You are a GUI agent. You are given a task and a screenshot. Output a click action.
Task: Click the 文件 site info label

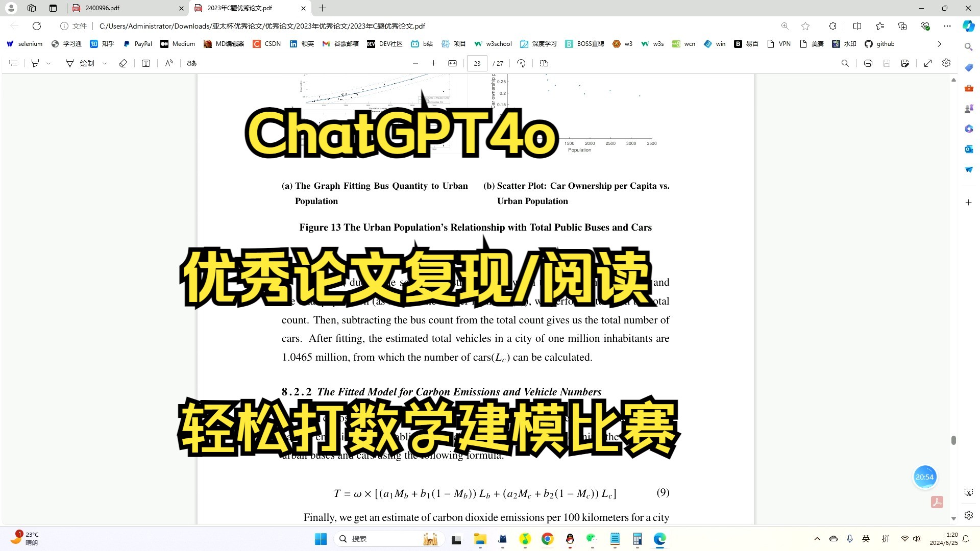[74, 26]
